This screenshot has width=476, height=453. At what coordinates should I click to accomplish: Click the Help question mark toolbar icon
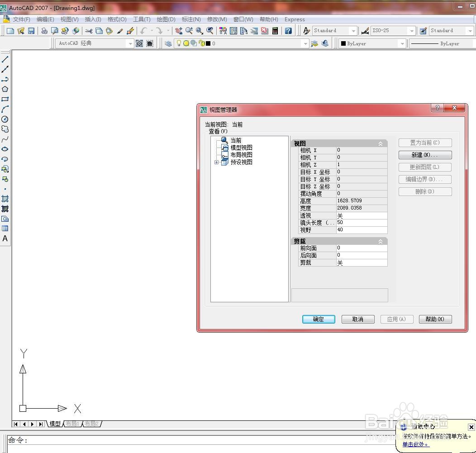[288, 31]
